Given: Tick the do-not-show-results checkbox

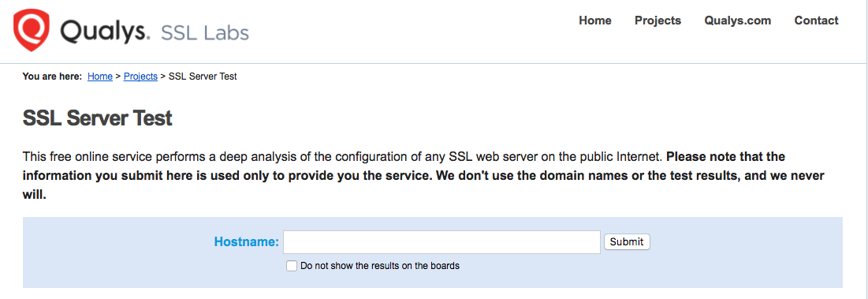Looking at the screenshot, I should click(x=292, y=266).
